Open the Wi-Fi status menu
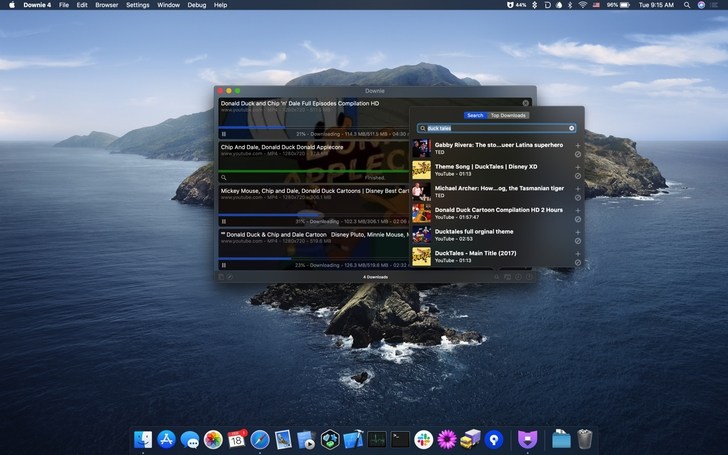The image size is (728, 455). pos(583,5)
